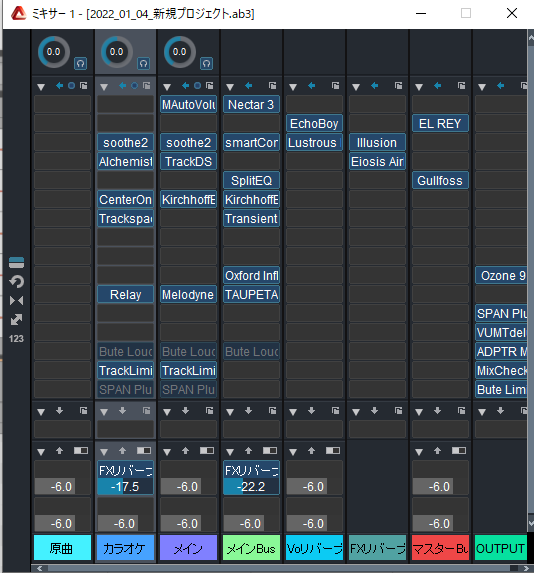Click the pan knob of メイン track
Image resolution: width=534 pixels, height=573 pixels.
179,52
